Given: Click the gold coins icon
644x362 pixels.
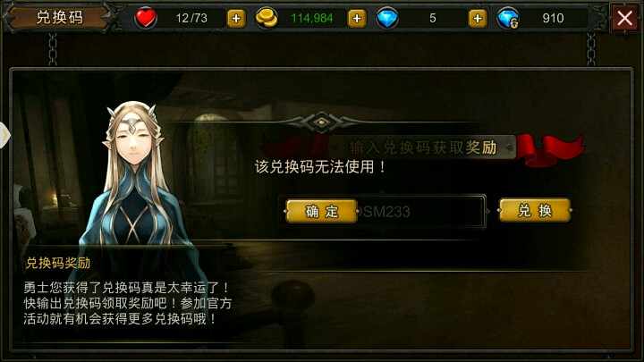Looking at the screenshot, I should [267, 18].
